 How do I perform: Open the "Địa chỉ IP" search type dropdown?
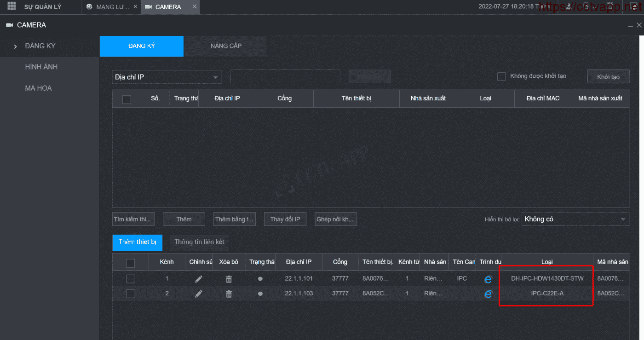[x=167, y=77]
